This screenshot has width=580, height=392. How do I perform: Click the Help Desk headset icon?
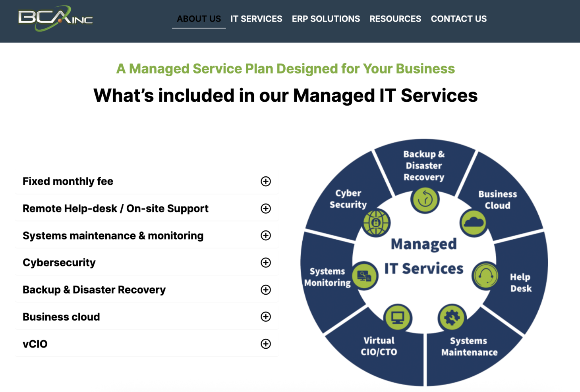pos(484,275)
